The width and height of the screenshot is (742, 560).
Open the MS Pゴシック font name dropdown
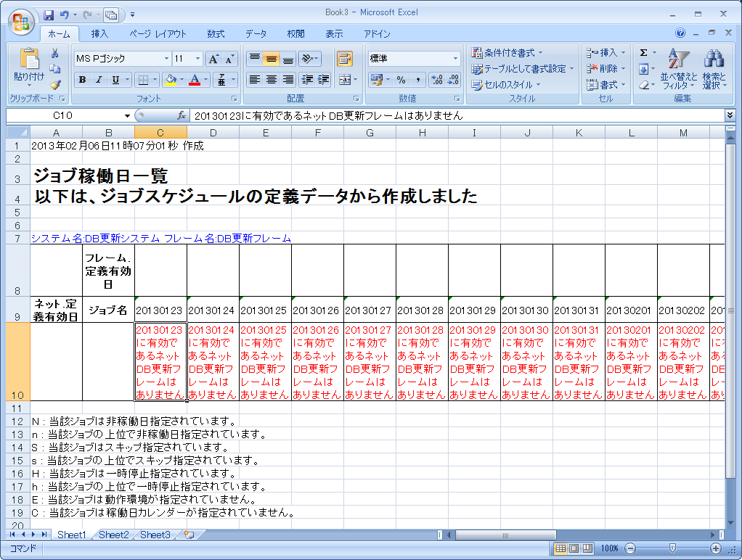[x=166, y=59]
